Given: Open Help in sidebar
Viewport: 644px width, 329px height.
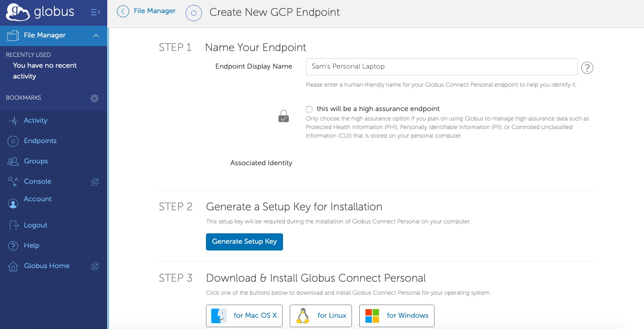Looking at the screenshot, I should click(32, 246).
